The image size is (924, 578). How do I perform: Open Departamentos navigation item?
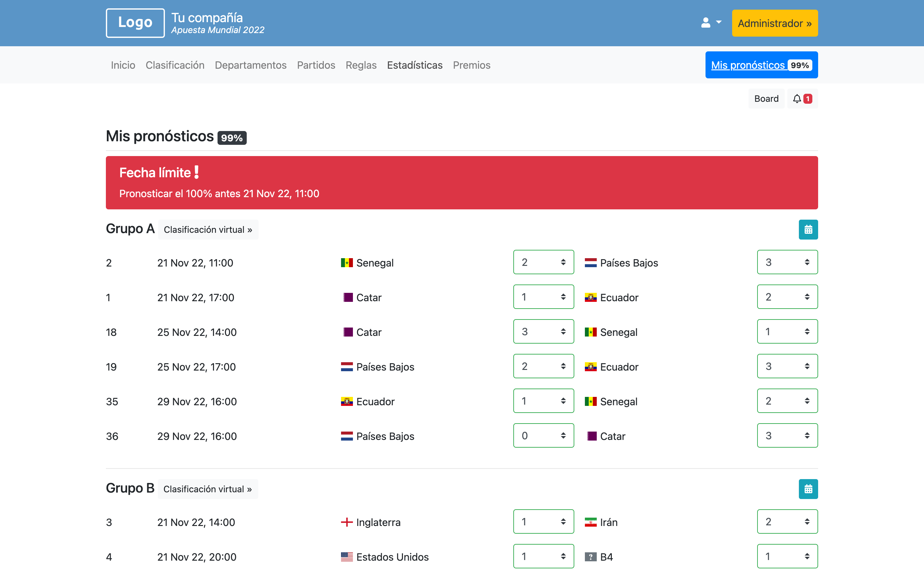(x=251, y=65)
